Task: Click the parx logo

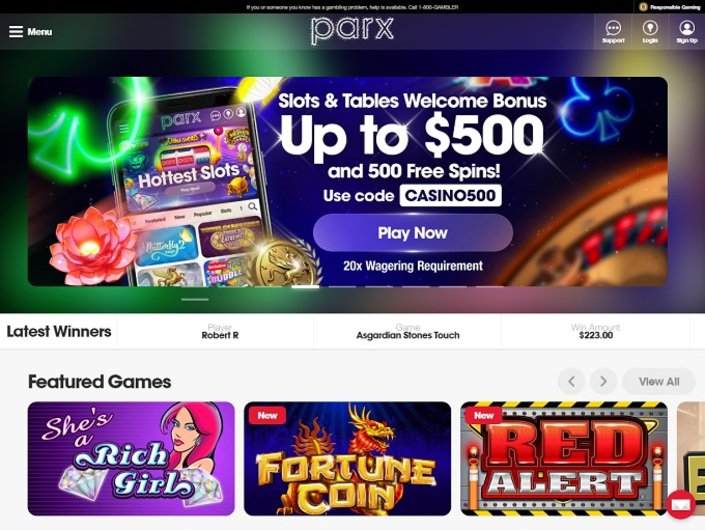Action: click(352, 30)
